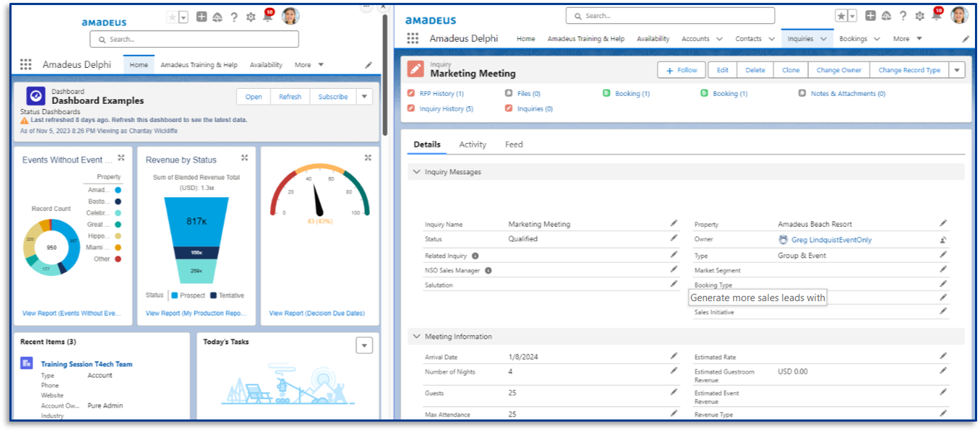Select the Details tab
Image resolution: width=980 pixels, height=431 pixels.
[x=427, y=144]
